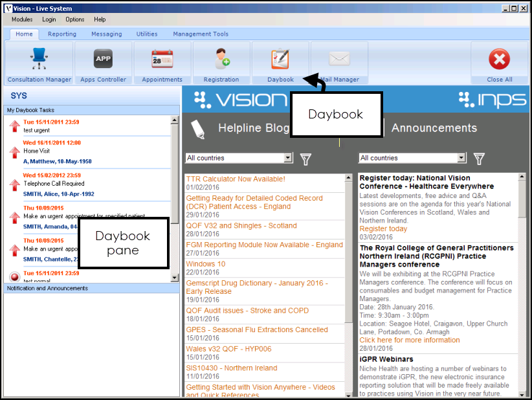Open the 'Windows 10' blog post
The height and width of the screenshot is (400, 532).
(x=206, y=263)
